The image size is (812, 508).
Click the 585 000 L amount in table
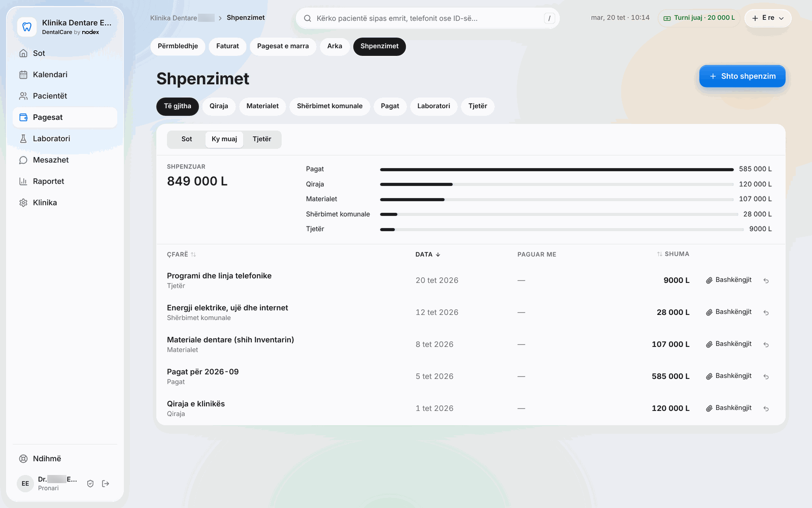click(670, 376)
